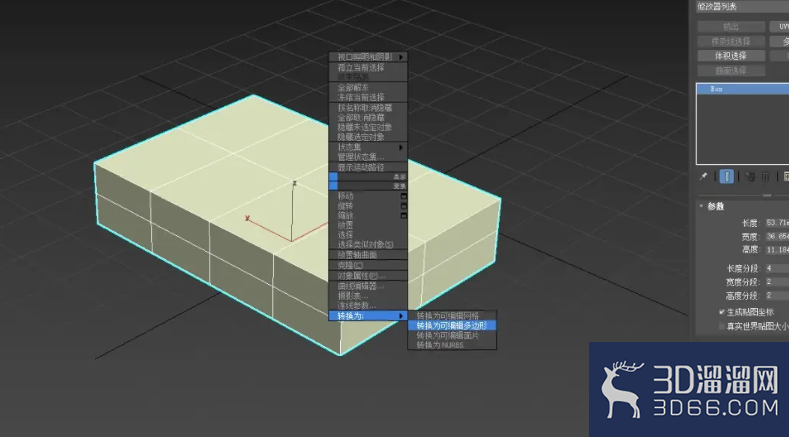The height and width of the screenshot is (437, 789).
Task: Open 曲线编辑器... from context menu
Action: click(368, 286)
